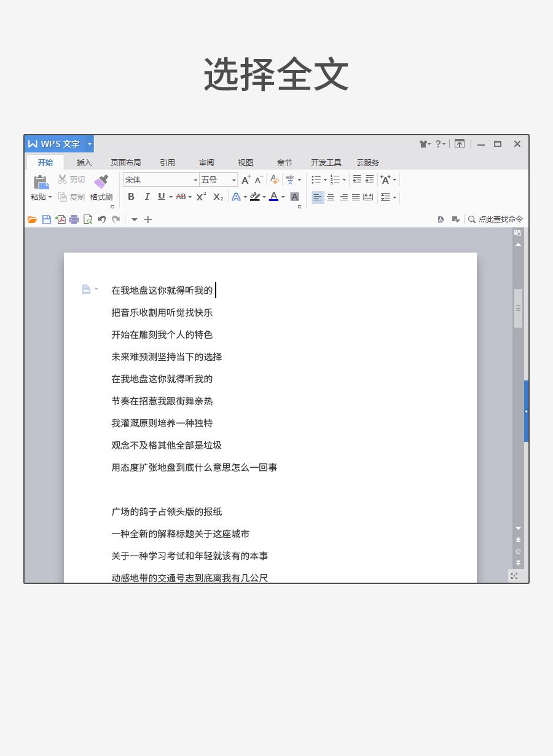Open the 云服务 tab

pos(367,162)
